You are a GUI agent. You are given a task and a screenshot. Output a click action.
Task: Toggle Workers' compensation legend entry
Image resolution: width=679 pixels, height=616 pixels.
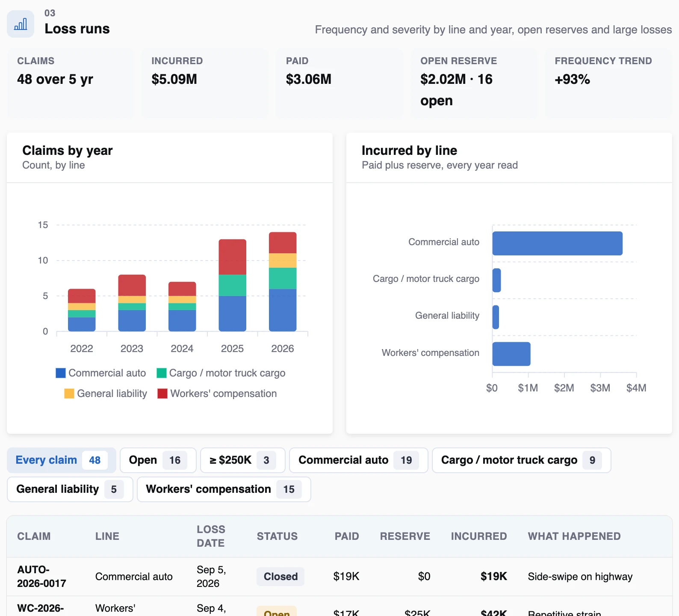coord(217,394)
